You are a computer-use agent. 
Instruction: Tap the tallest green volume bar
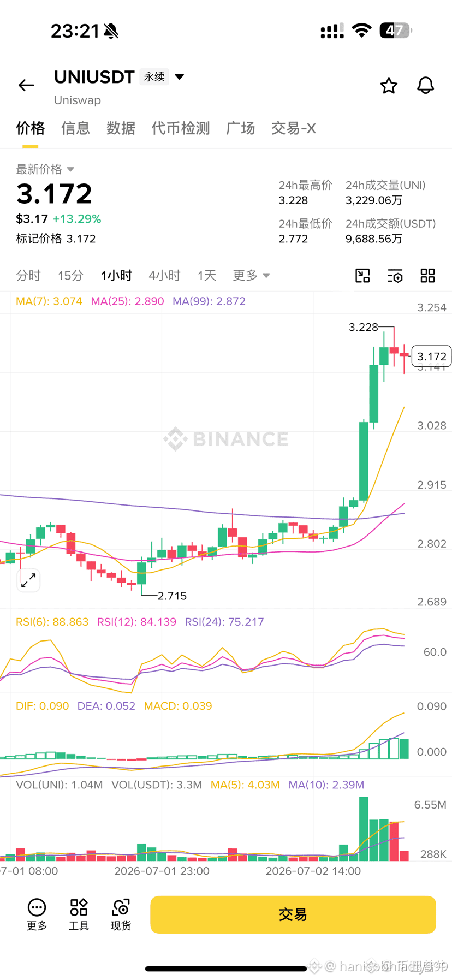(x=364, y=829)
